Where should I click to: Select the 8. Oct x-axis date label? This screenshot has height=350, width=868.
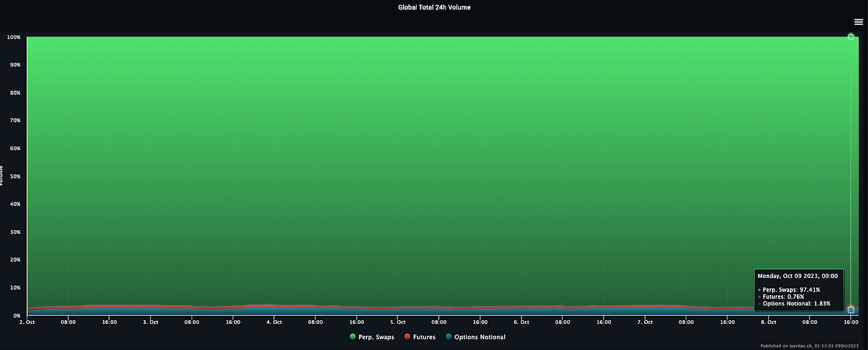coord(768,322)
